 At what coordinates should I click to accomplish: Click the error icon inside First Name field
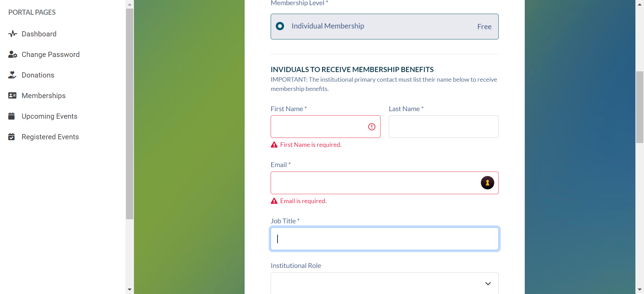372,127
